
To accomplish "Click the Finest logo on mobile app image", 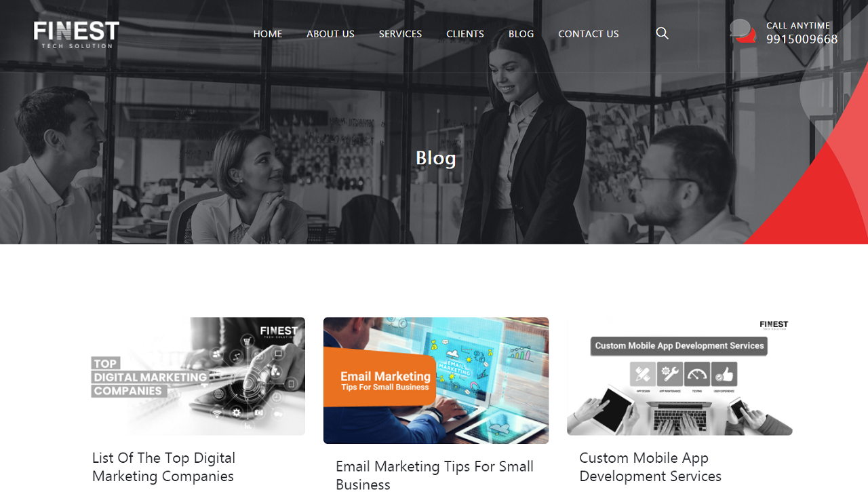I will (774, 325).
